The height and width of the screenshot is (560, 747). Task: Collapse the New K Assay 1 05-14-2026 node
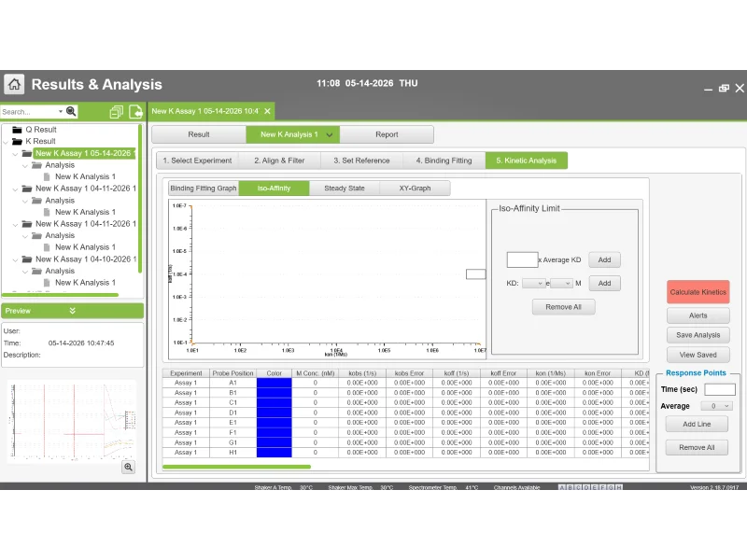pyautogui.click(x=15, y=154)
